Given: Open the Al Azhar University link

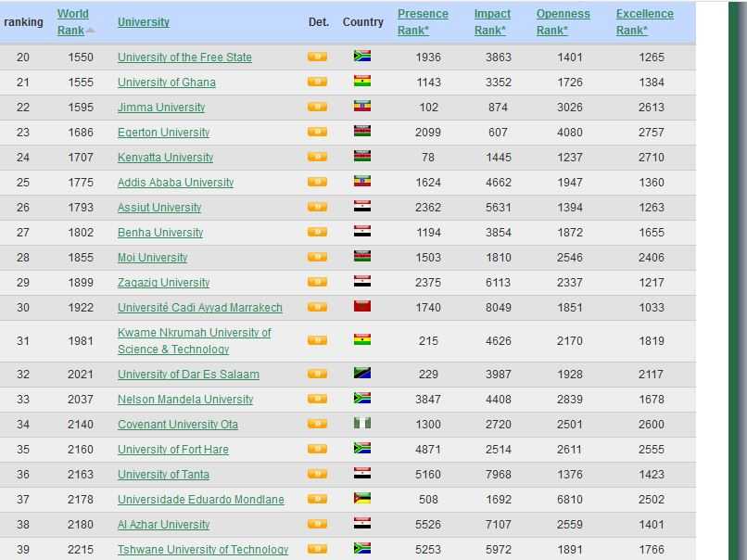Looking at the screenshot, I should (x=163, y=525).
